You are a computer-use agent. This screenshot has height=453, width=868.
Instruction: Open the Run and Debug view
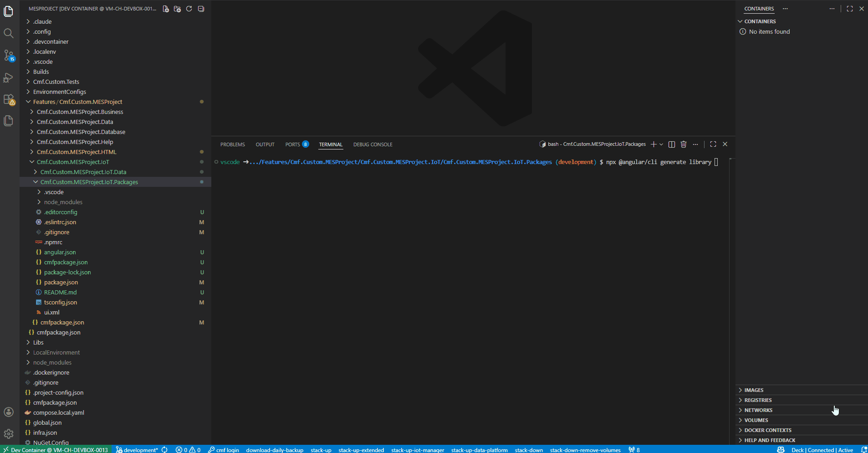[8, 77]
